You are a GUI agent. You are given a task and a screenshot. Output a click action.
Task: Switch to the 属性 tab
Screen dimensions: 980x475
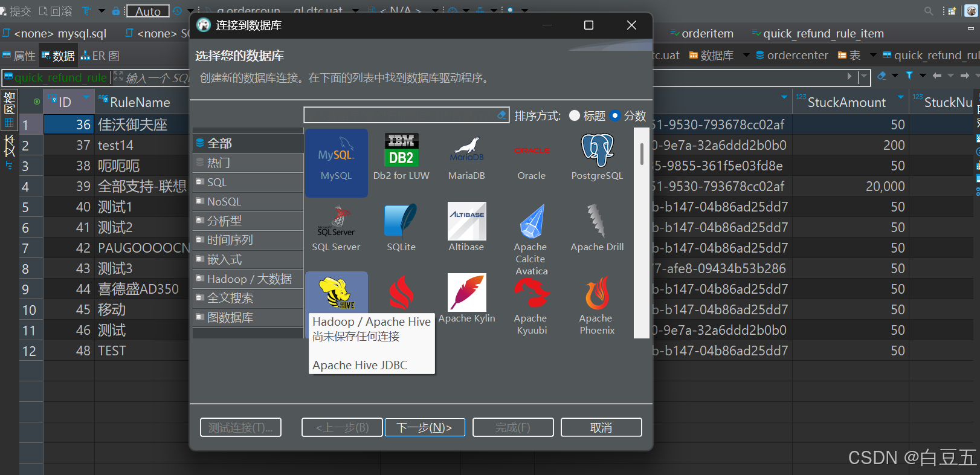(19, 56)
